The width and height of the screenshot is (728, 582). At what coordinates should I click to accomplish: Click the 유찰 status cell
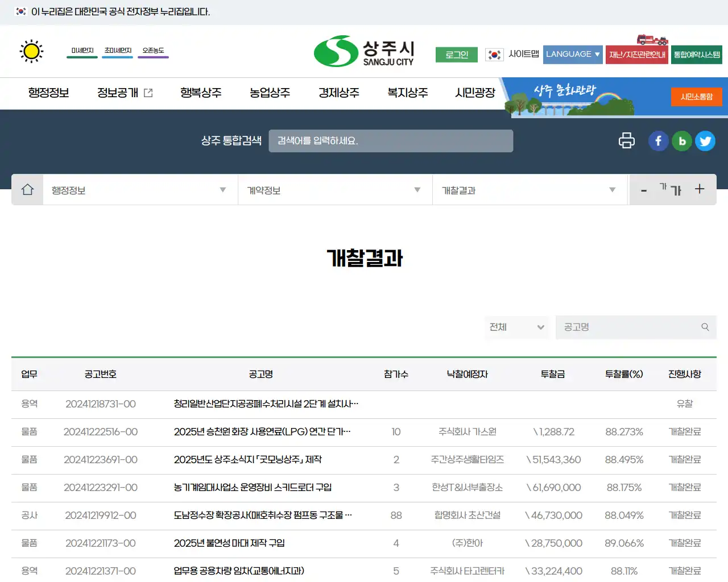pos(685,404)
